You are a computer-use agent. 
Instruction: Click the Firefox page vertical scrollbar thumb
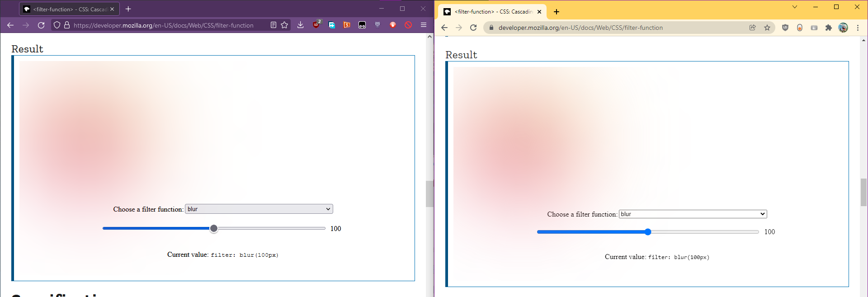429,194
